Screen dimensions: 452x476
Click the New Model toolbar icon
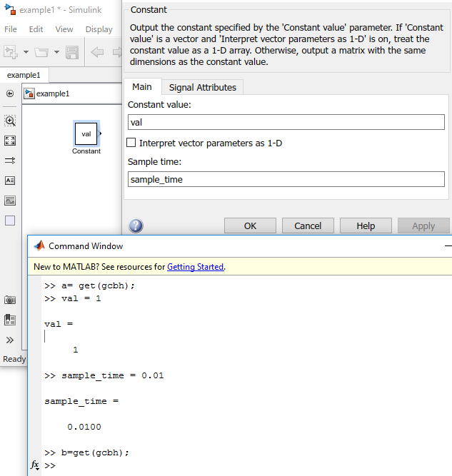point(11,52)
